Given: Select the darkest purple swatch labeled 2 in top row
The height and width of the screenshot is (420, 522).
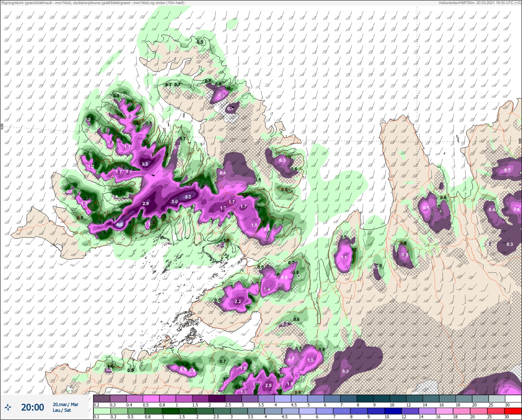Looking at the screenshot, I should click(x=217, y=398).
